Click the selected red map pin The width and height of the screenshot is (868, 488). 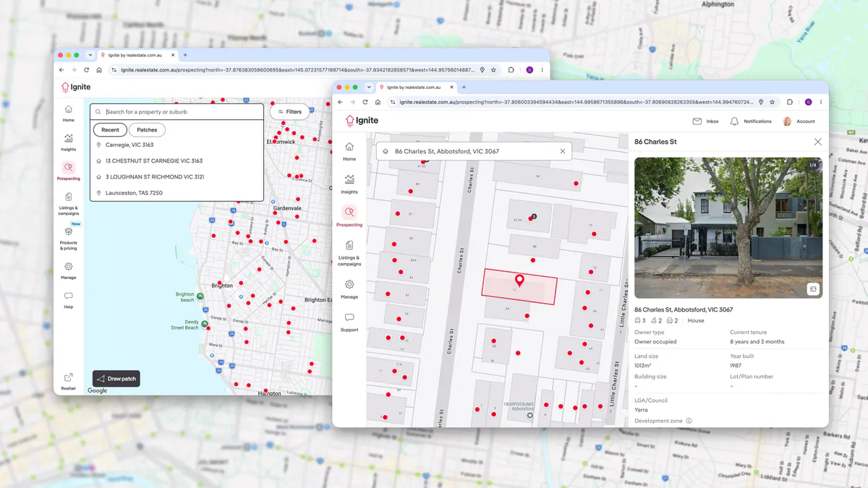[519, 280]
